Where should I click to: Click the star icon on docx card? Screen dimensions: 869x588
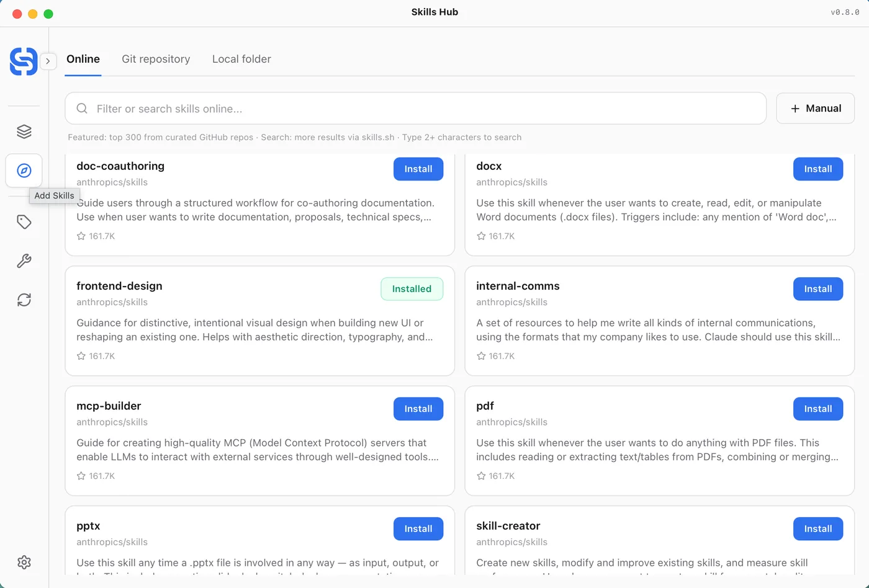click(481, 236)
